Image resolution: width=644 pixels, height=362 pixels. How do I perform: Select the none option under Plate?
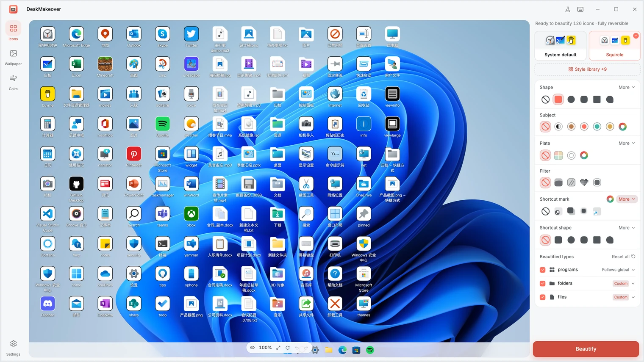pos(545,155)
